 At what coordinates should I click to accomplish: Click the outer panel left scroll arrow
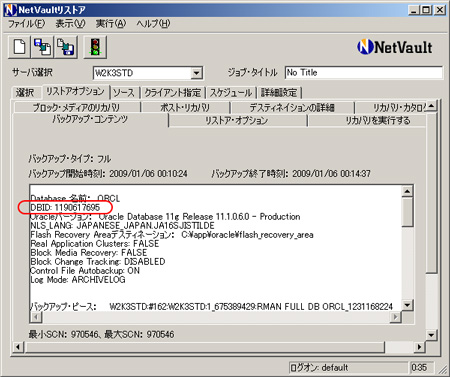click(18, 347)
